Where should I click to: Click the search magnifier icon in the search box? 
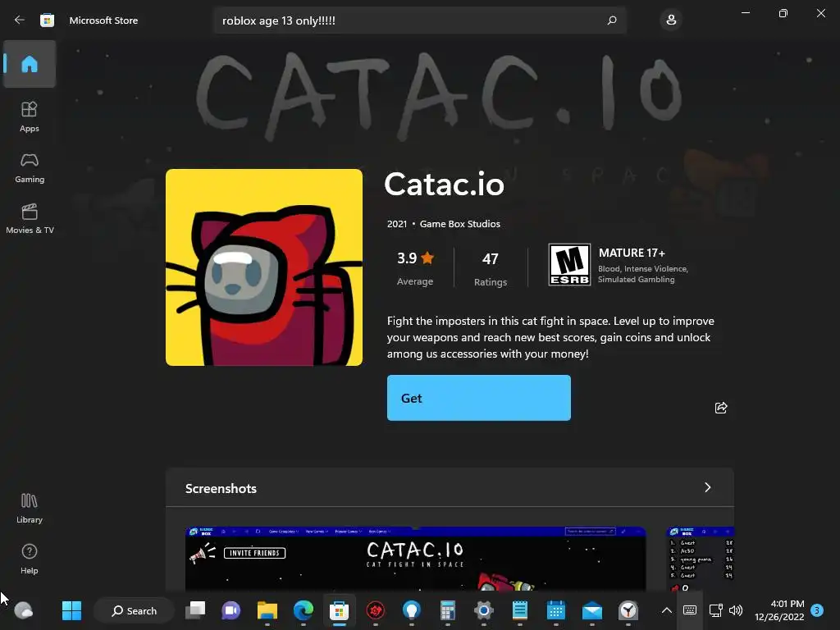tap(612, 21)
